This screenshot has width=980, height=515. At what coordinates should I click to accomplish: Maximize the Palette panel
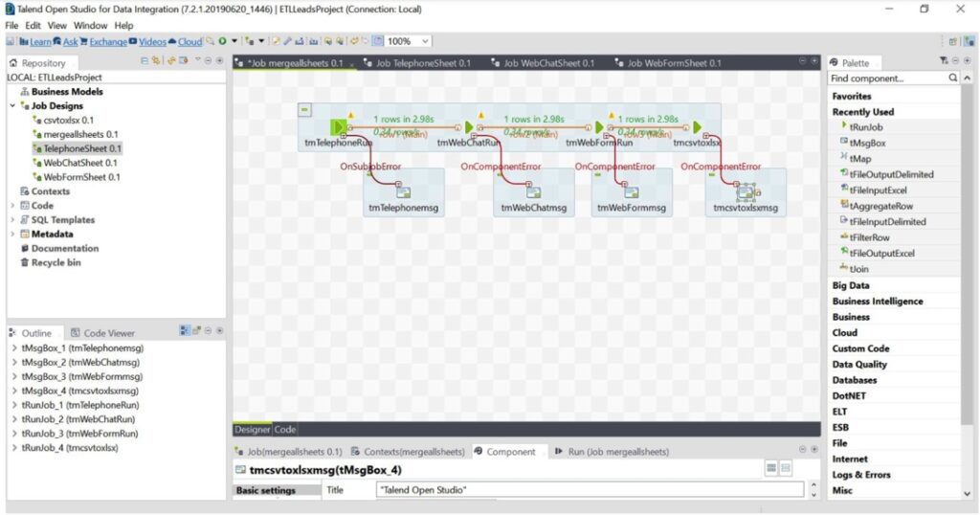[967, 60]
